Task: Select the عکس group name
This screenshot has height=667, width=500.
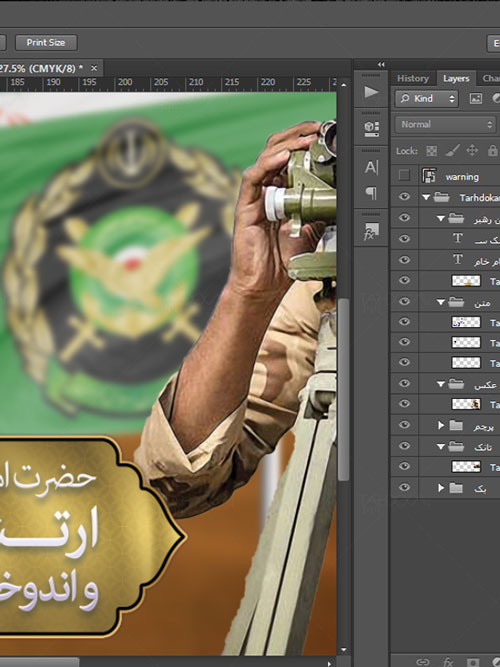Action: click(485, 385)
